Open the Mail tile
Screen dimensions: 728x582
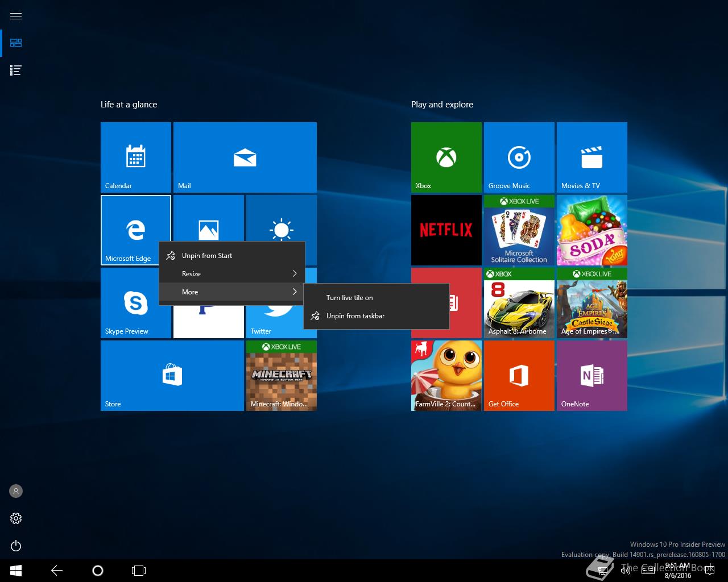245,157
